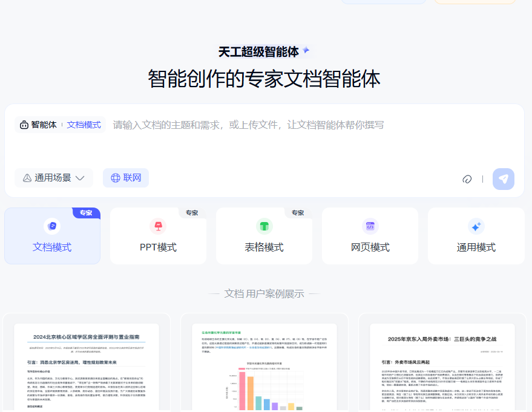
Task: Click the 网页模式 code icon
Action: pos(370,226)
